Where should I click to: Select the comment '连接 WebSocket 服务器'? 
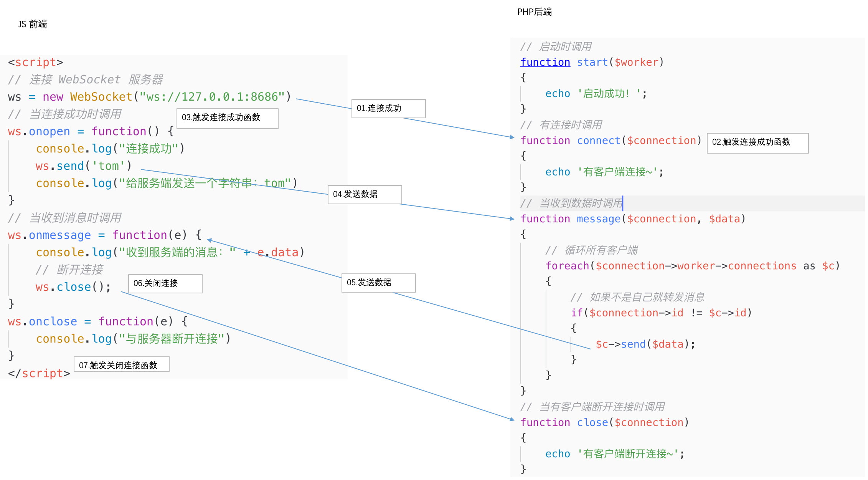click(x=85, y=79)
